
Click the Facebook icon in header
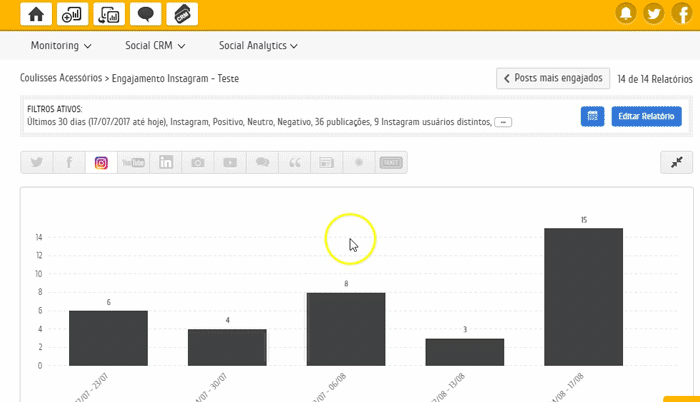click(682, 14)
